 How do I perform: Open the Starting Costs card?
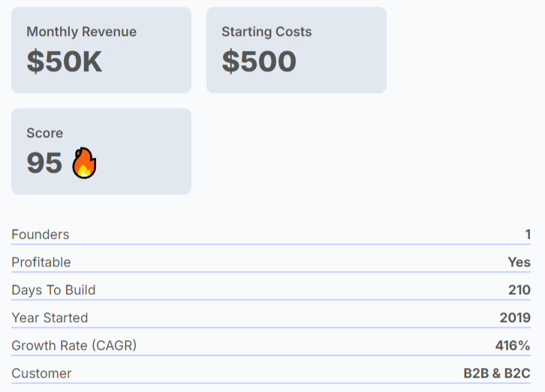click(x=297, y=50)
